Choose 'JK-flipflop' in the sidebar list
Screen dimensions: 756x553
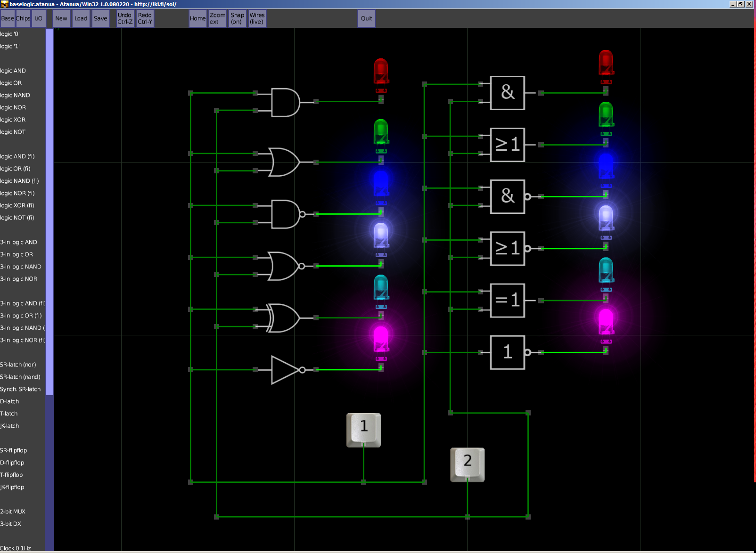(12, 487)
